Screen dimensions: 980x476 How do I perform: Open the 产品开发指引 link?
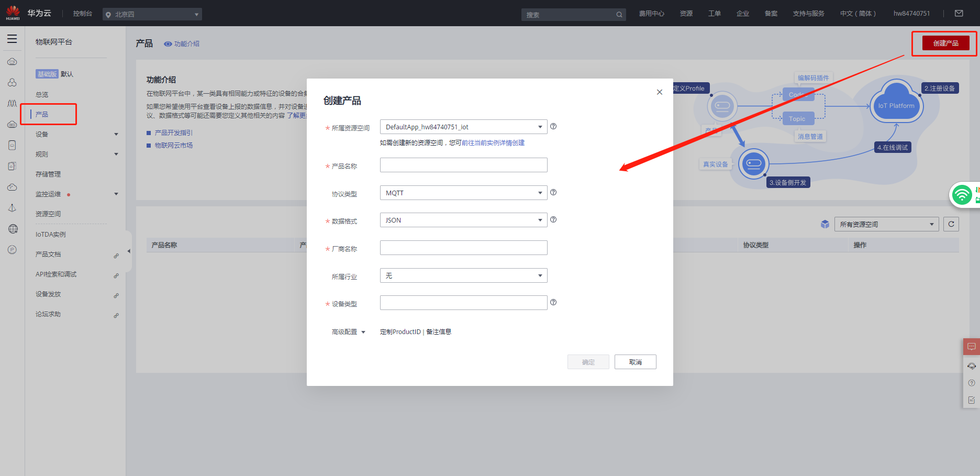(x=174, y=133)
